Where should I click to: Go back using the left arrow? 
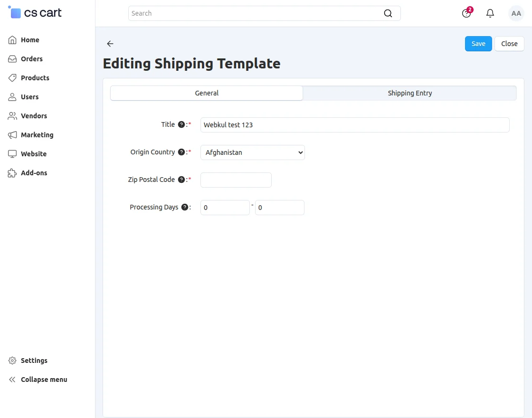click(x=110, y=43)
